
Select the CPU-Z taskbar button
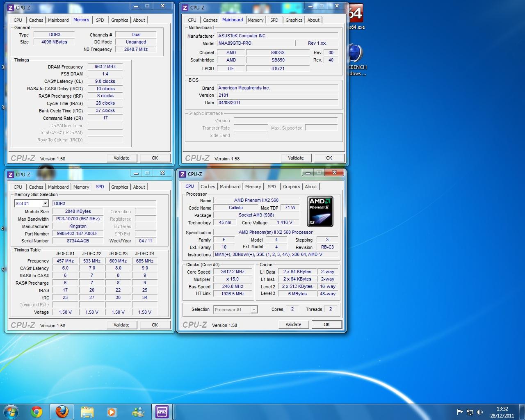162,412
